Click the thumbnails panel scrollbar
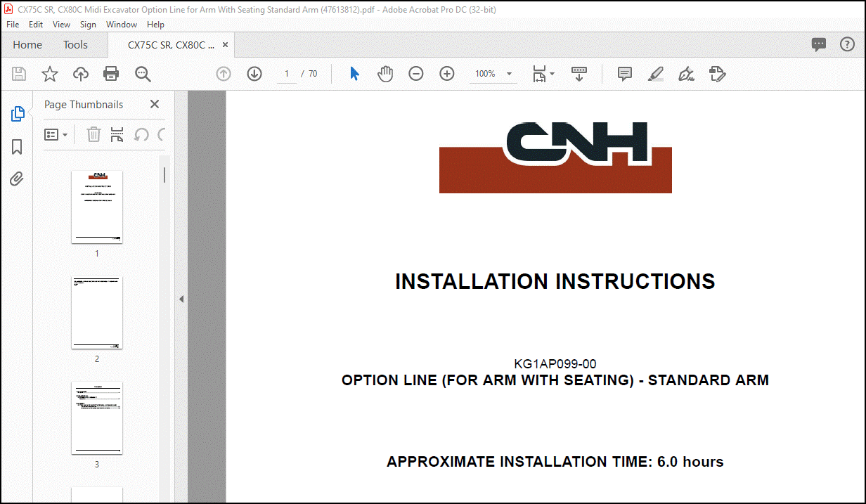 [164, 174]
